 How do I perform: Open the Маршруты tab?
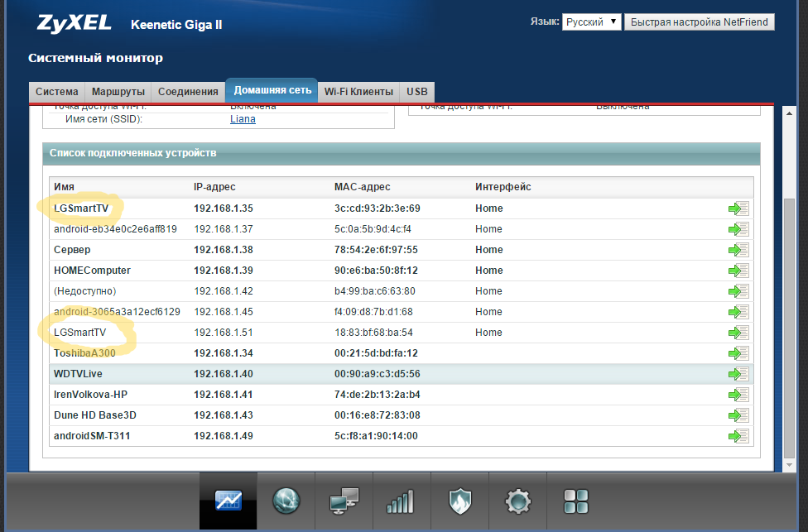pyautogui.click(x=118, y=92)
